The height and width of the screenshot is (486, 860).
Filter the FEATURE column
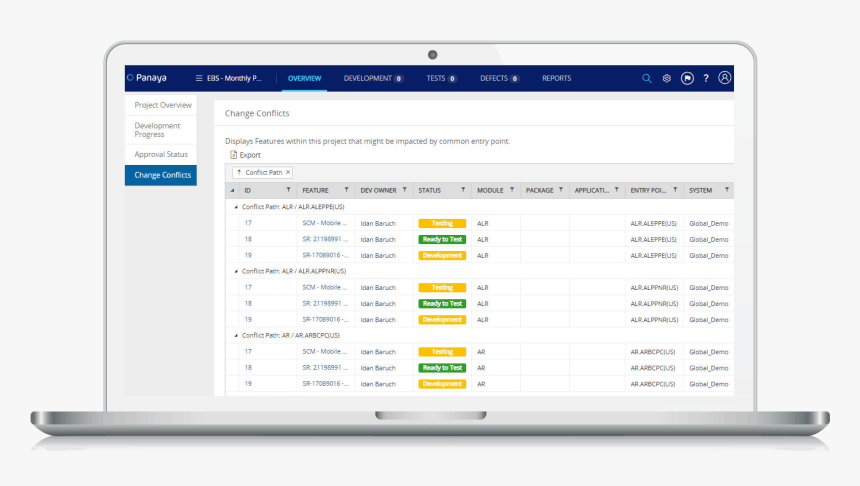(x=347, y=190)
